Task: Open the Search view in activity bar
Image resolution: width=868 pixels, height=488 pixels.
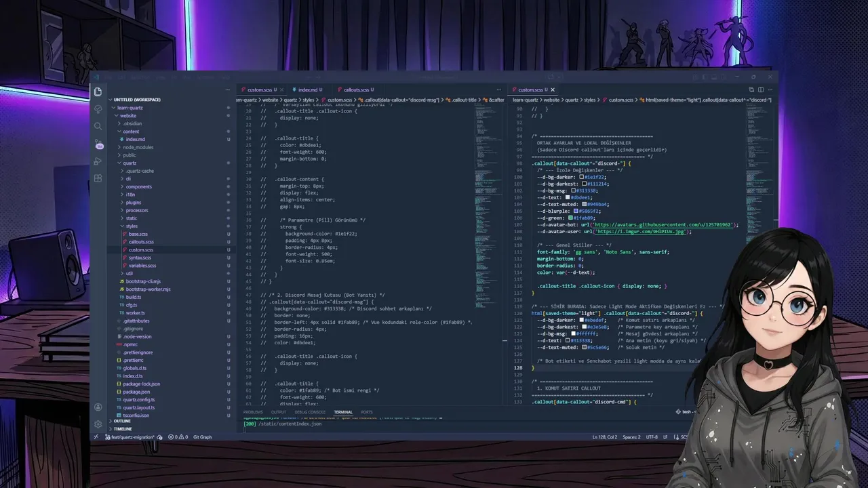Action: pos(98,126)
